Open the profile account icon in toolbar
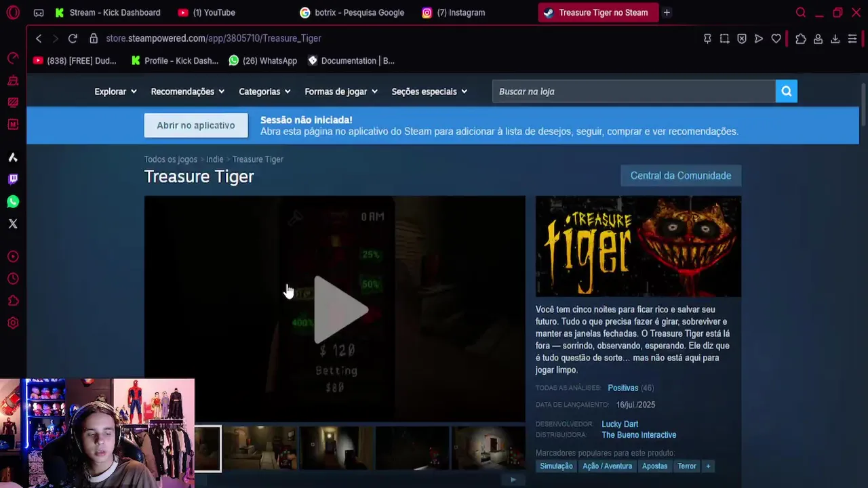The height and width of the screenshot is (488, 868). (x=818, y=39)
